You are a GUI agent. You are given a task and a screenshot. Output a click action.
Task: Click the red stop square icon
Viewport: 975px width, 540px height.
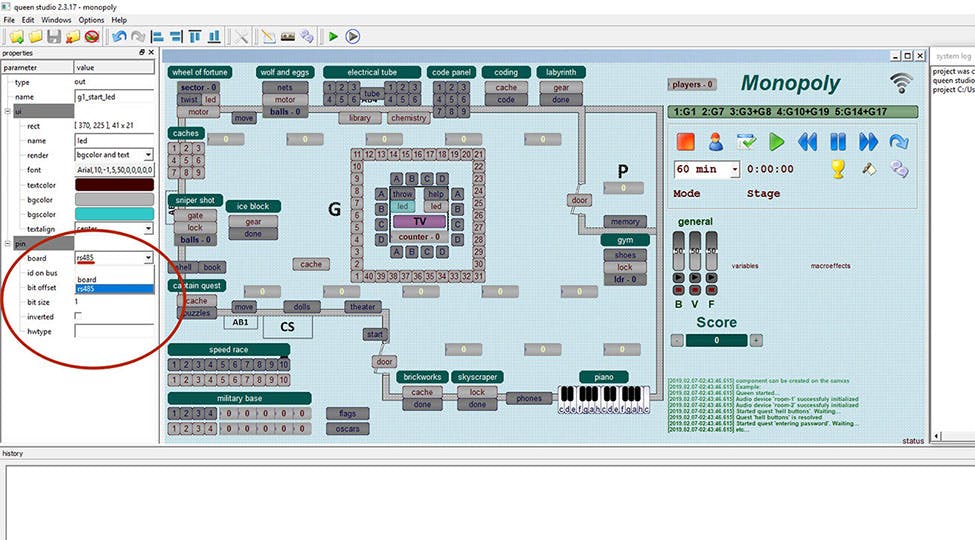685,141
